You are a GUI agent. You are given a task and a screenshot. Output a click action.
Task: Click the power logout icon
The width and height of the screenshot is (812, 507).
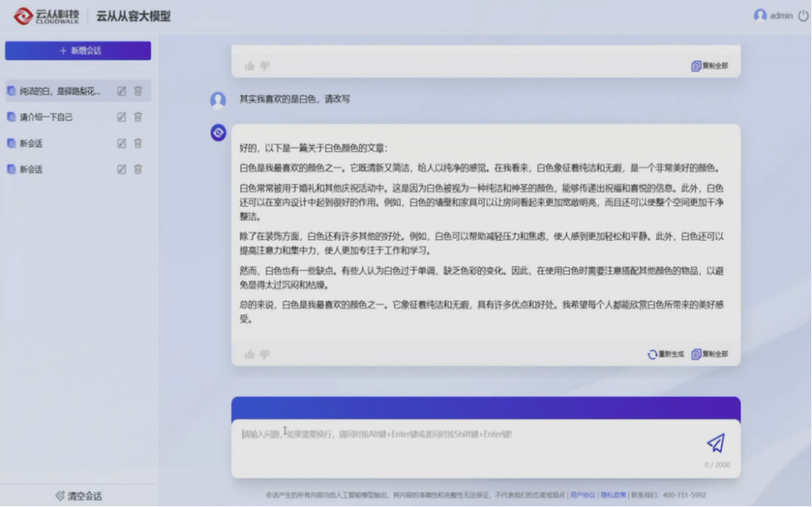[803, 16]
